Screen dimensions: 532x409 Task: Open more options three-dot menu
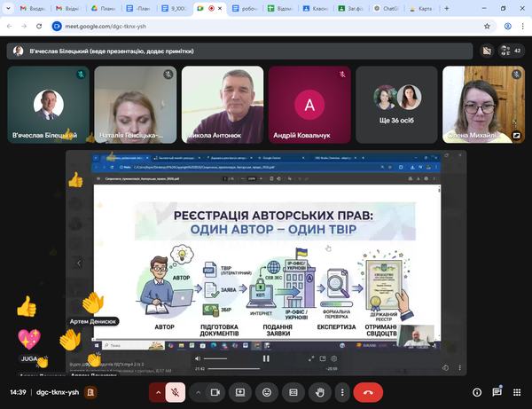342,392
